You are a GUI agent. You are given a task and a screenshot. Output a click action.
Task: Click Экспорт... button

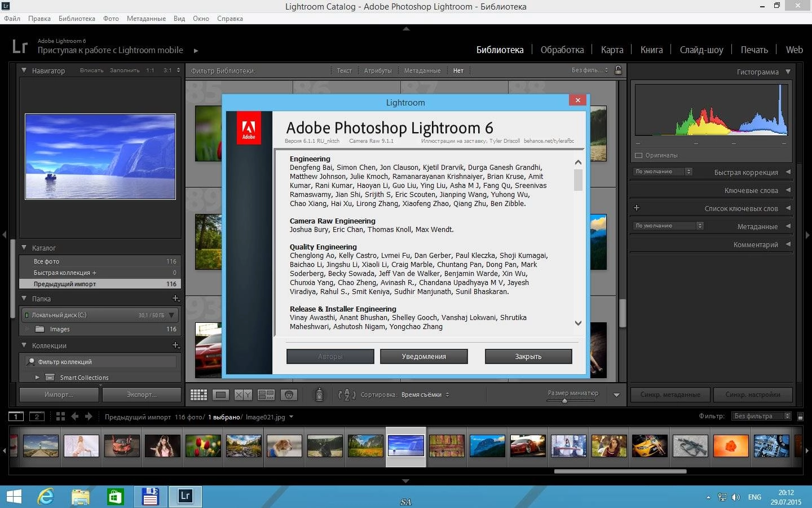coord(142,395)
